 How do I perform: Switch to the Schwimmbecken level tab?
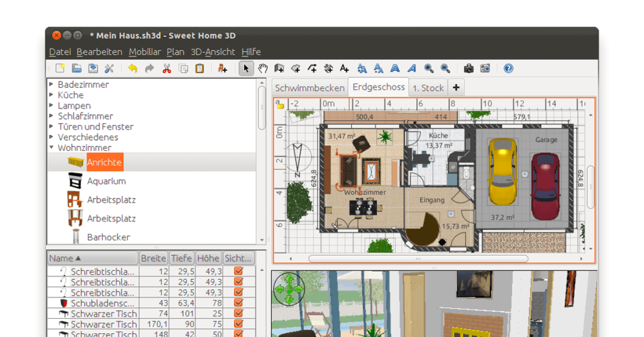(309, 88)
